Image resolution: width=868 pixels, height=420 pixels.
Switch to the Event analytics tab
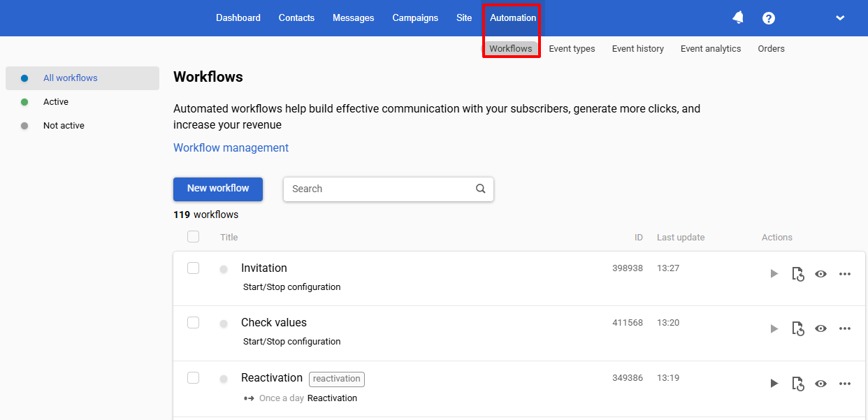click(x=711, y=48)
